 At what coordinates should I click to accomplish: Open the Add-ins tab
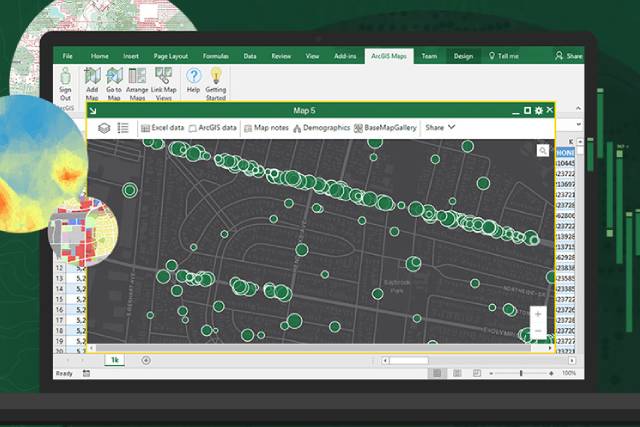tap(345, 56)
